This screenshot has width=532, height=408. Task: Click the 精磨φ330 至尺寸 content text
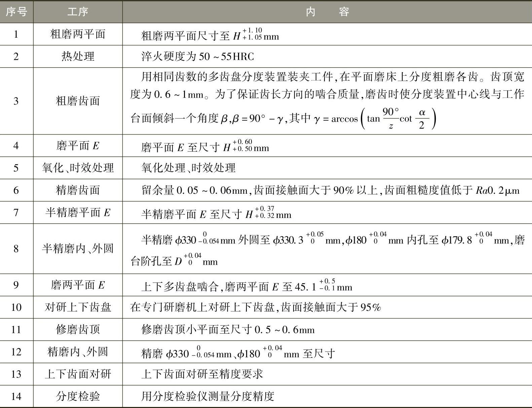(x=238, y=353)
